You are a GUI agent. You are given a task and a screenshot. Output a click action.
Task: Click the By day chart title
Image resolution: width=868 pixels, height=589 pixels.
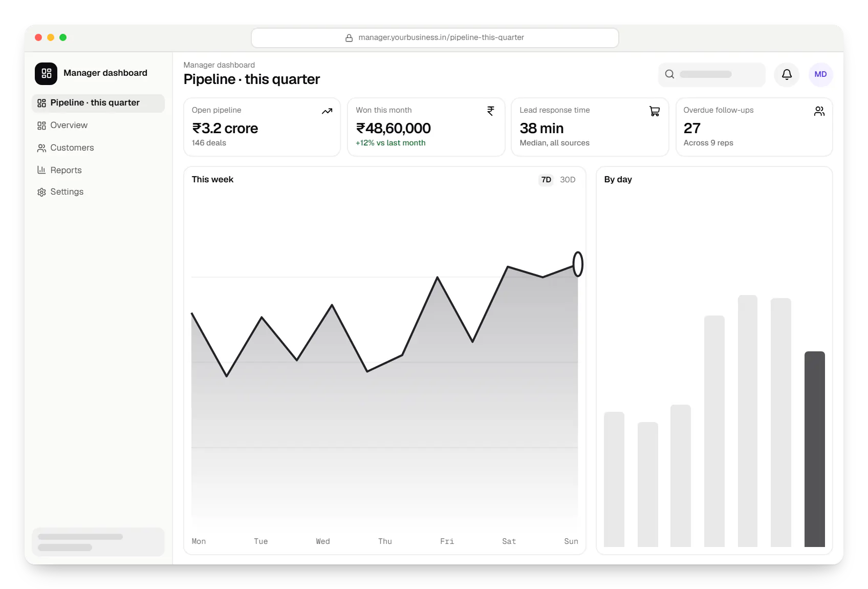618,180
